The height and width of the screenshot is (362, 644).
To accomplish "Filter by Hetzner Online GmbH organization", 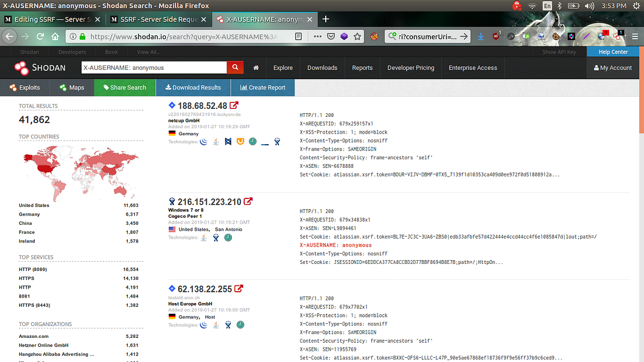I will tap(43, 345).
